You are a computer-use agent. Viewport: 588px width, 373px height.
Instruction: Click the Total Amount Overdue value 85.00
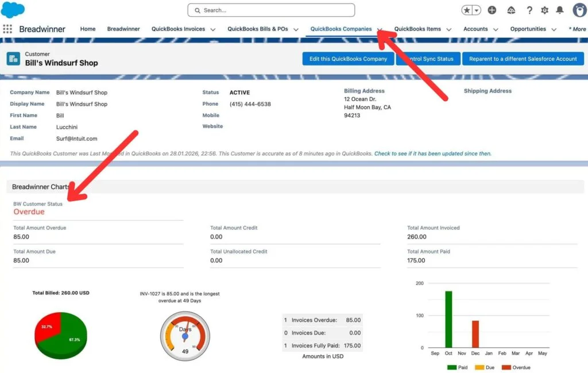pyautogui.click(x=21, y=237)
